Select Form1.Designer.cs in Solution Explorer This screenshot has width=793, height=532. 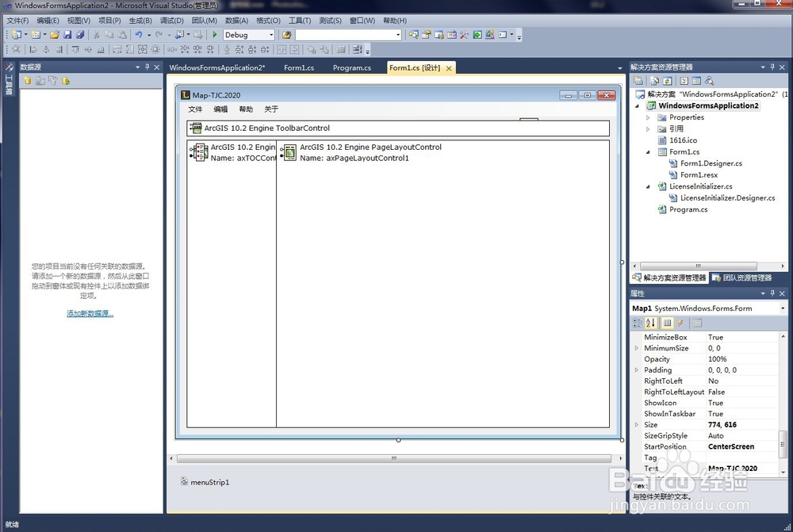pos(711,163)
